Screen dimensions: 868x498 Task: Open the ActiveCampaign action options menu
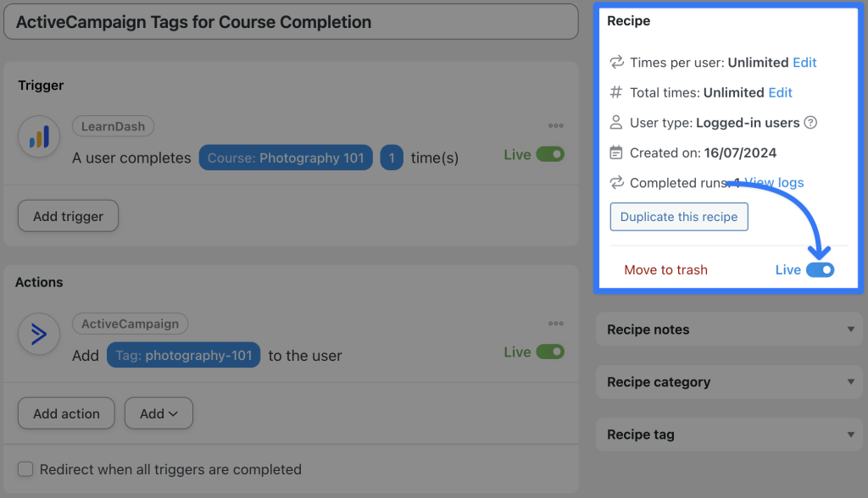(x=556, y=323)
